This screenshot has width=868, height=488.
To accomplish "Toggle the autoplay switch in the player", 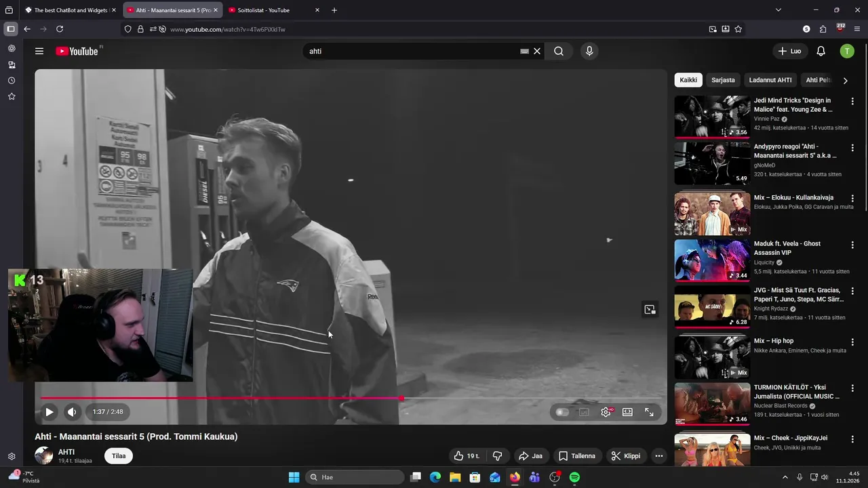I will (562, 412).
